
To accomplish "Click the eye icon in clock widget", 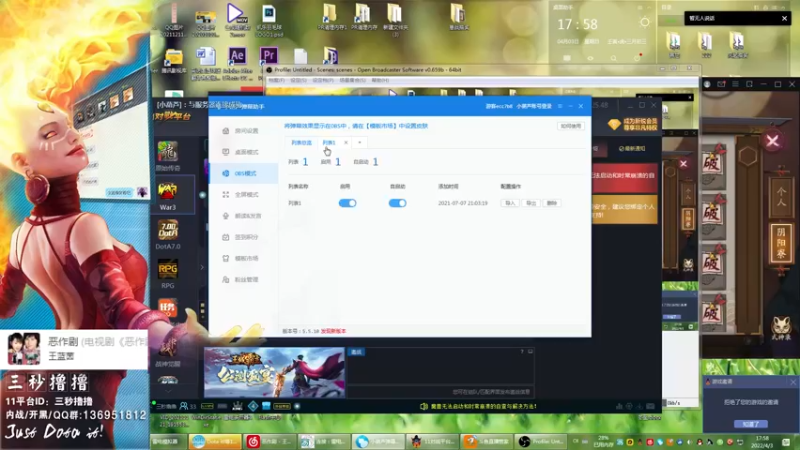I will point(590,58).
